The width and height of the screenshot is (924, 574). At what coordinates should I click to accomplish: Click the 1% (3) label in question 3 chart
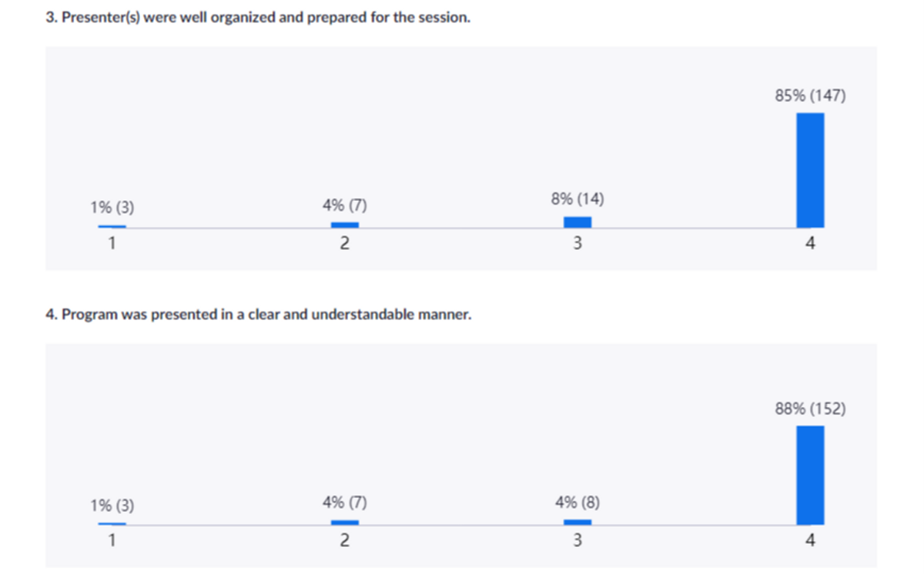112,207
